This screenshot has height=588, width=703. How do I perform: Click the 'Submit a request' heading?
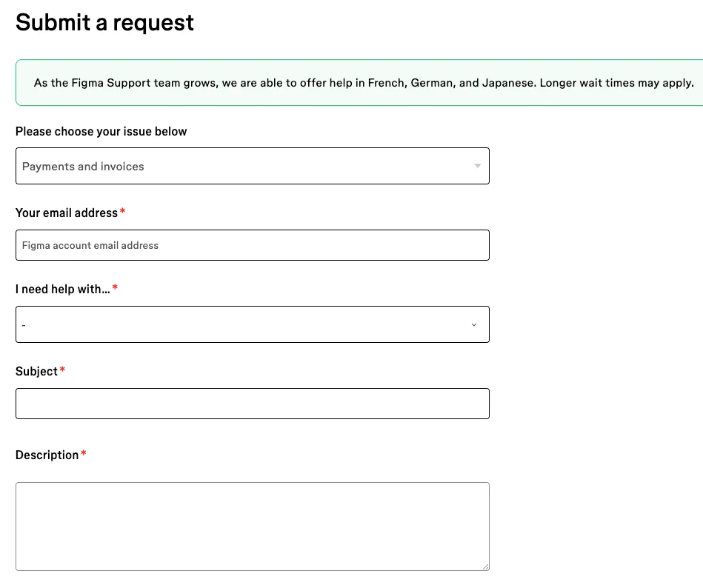(x=104, y=22)
